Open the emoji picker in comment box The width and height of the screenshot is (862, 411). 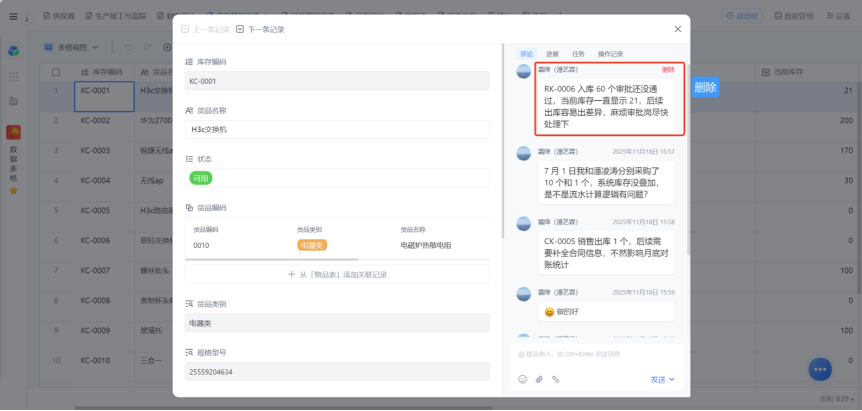(523, 379)
